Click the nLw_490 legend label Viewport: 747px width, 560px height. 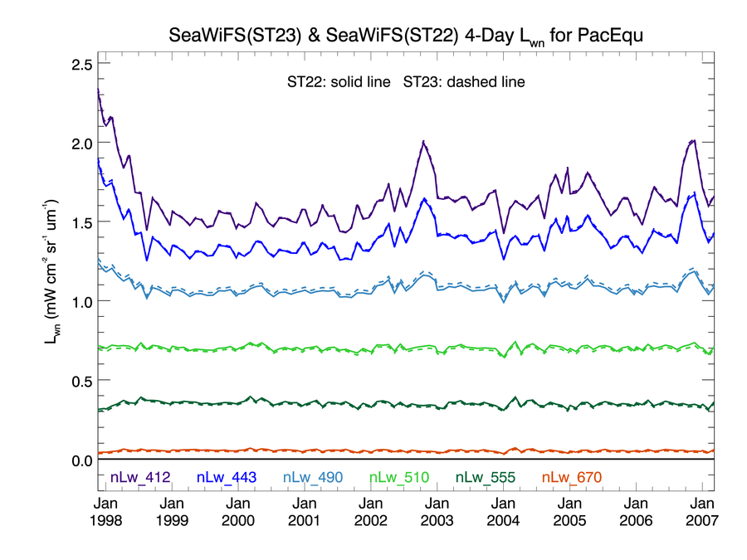tap(313, 477)
